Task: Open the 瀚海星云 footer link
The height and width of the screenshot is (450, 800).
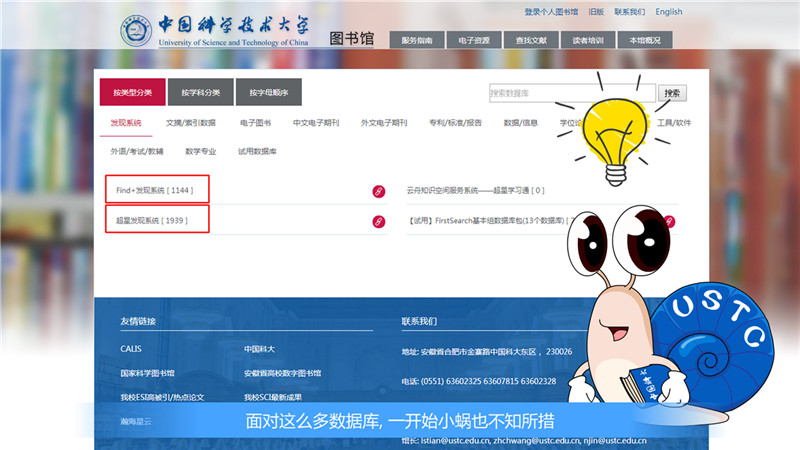Action: pyautogui.click(x=136, y=421)
